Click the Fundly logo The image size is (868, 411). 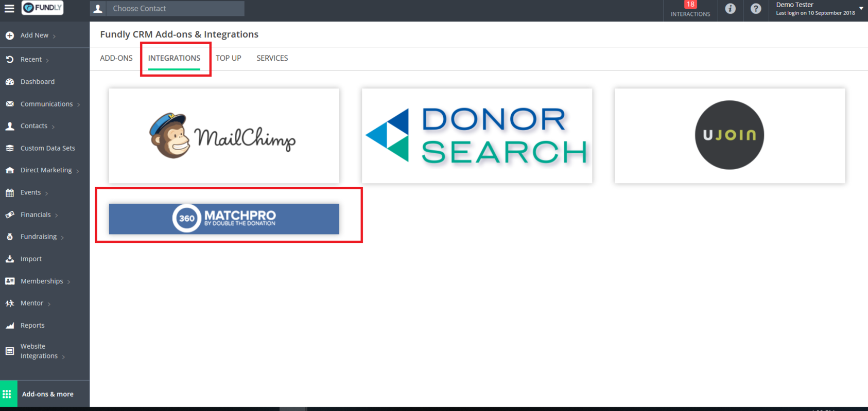point(43,8)
